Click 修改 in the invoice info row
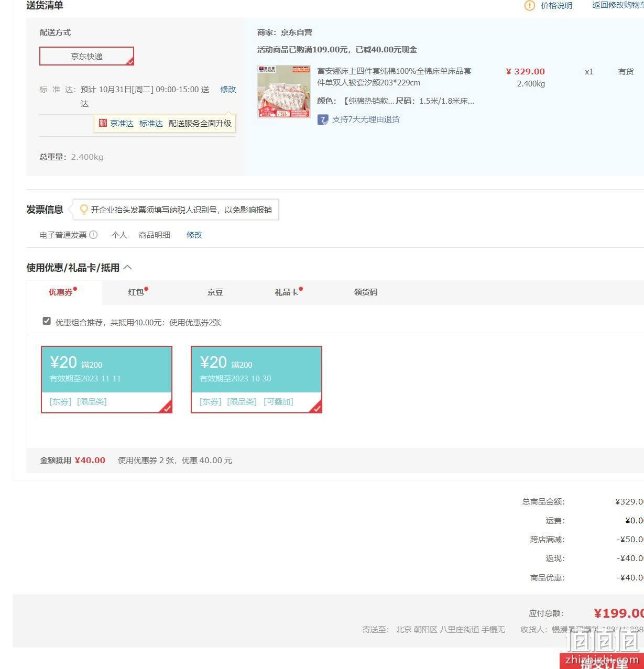The image size is (644, 669). tap(194, 235)
